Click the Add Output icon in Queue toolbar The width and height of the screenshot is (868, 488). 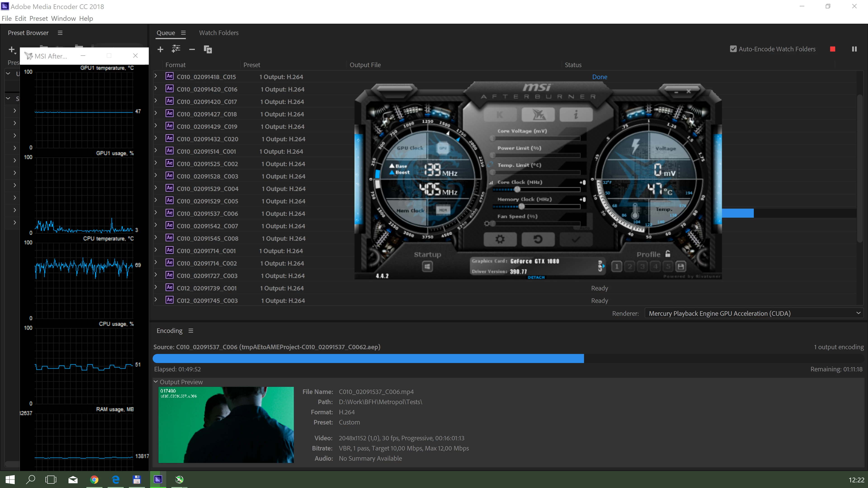pos(176,49)
